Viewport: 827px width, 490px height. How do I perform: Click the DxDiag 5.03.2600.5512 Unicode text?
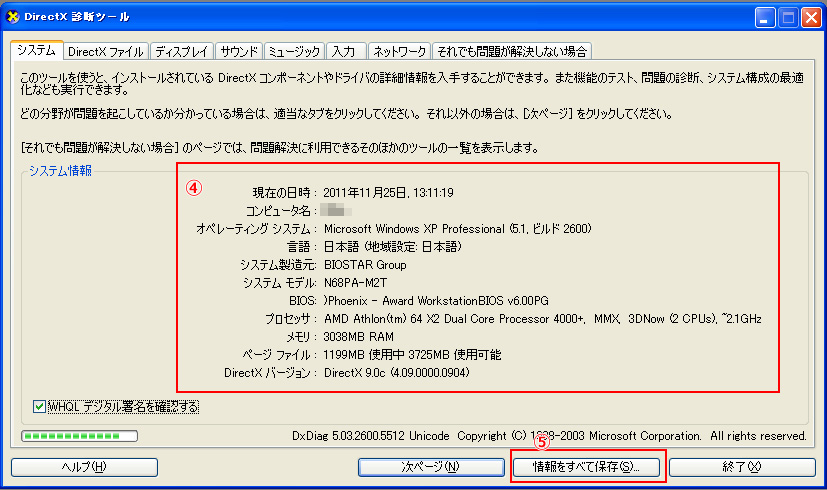[x=371, y=436]
